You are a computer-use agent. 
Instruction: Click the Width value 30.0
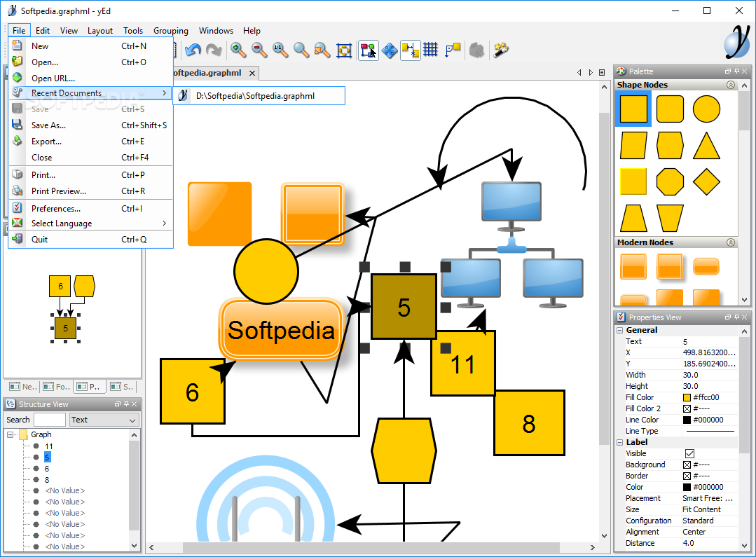(690, 375)
